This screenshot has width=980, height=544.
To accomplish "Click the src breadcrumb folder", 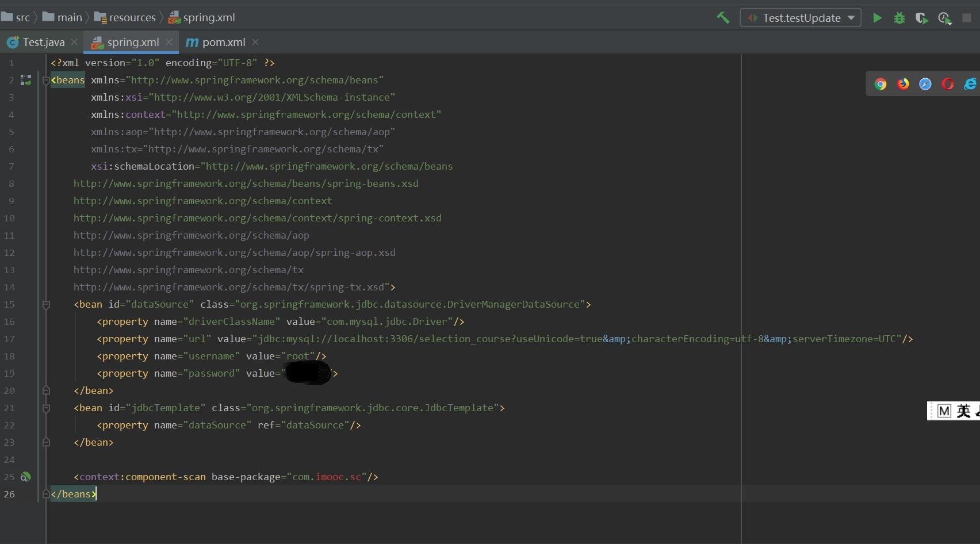I will (16, 17).
